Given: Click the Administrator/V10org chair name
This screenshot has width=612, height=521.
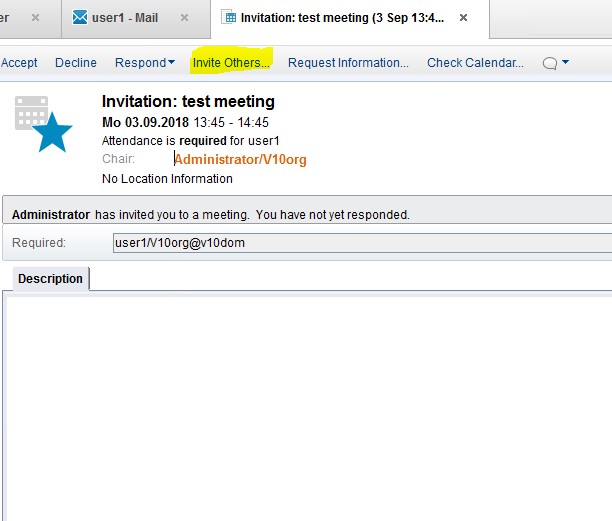Looking at the screenshot, I should [240, 160].
